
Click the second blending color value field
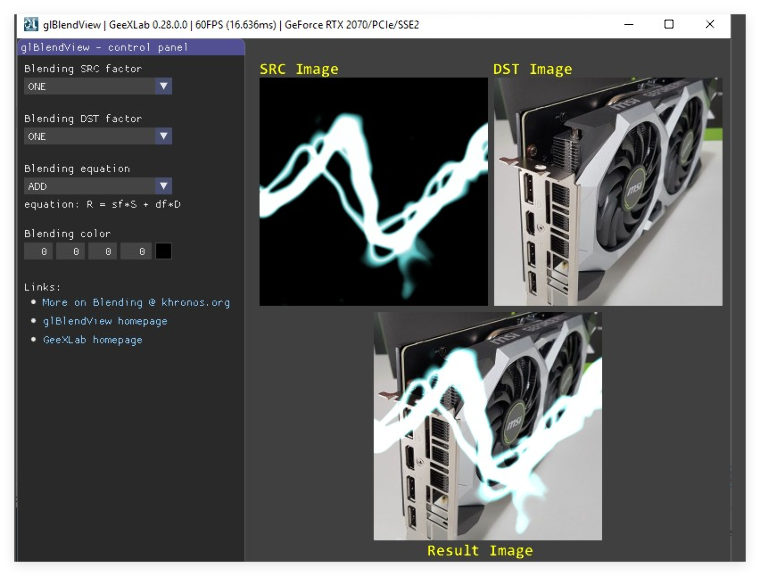70,251
